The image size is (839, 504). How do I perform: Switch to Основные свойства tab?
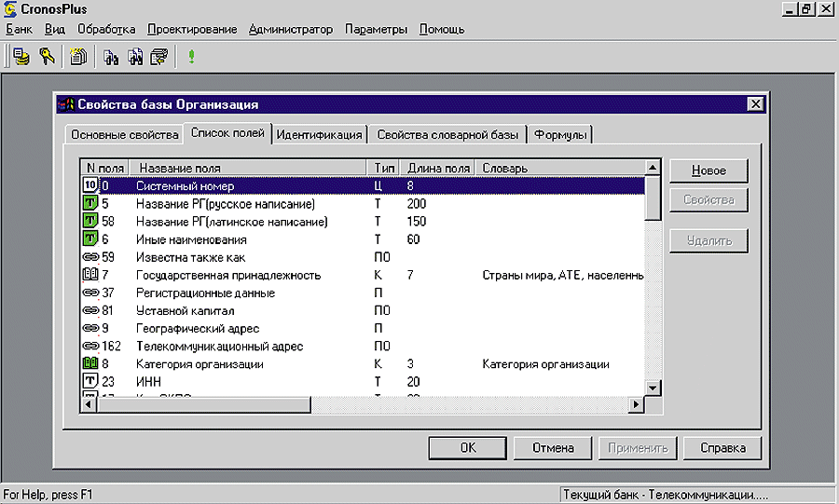125,135
